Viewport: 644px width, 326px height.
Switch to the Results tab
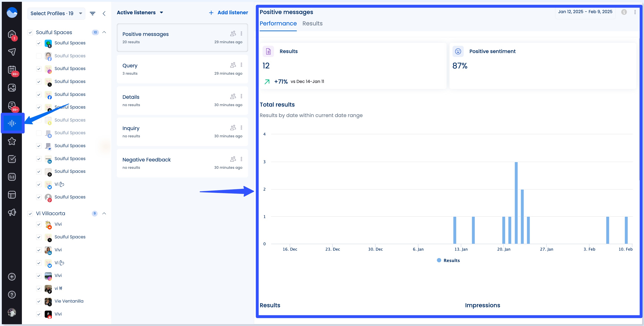point(312,23)
